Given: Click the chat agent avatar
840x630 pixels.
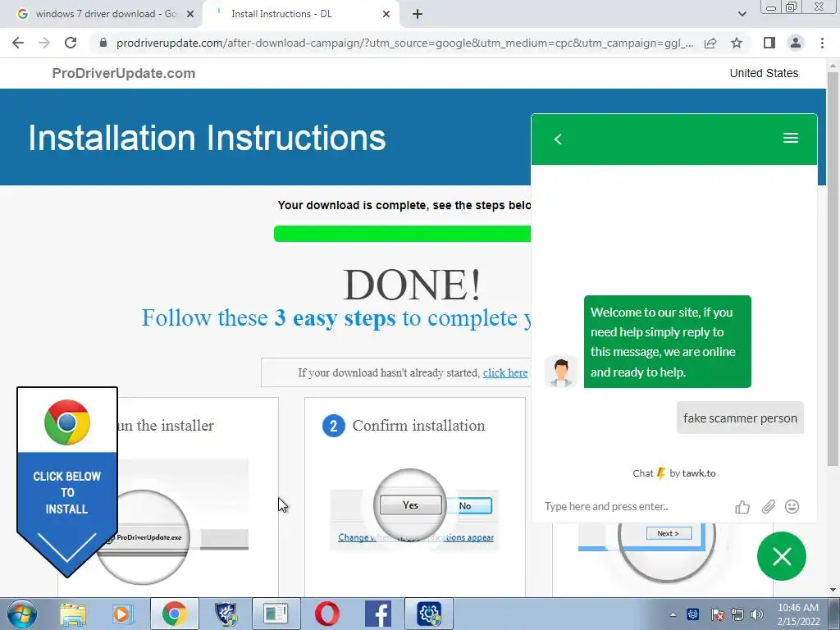Looking at the screenshot, I should coord(561,372).
